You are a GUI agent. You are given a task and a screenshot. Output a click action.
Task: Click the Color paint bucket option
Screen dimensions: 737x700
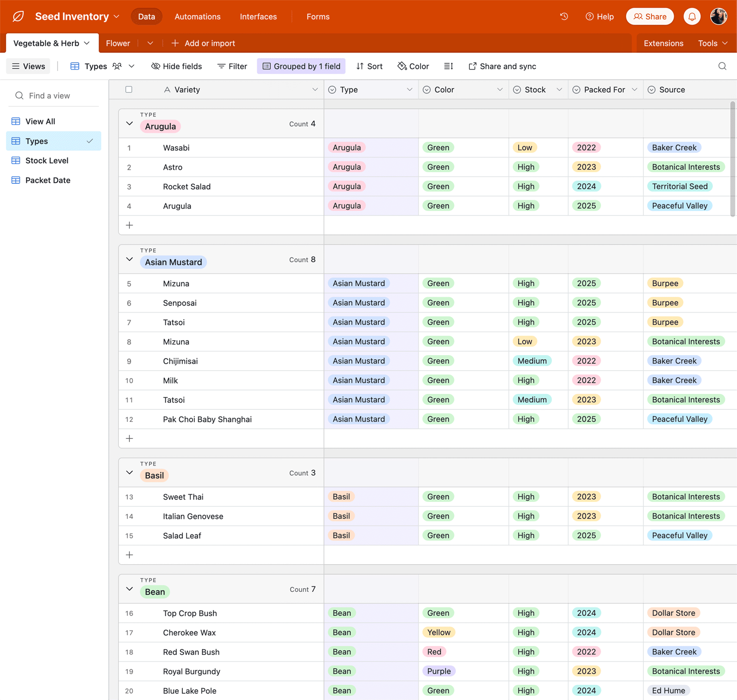(x=413, y=66)
